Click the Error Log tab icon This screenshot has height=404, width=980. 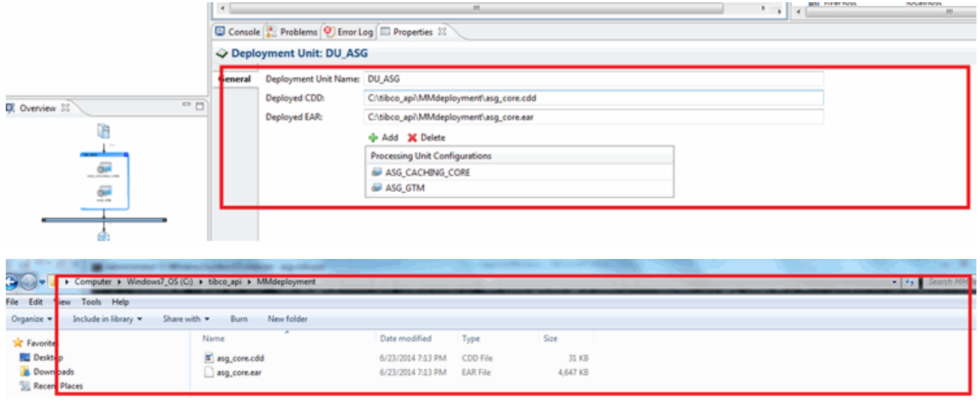click(329, 32)
